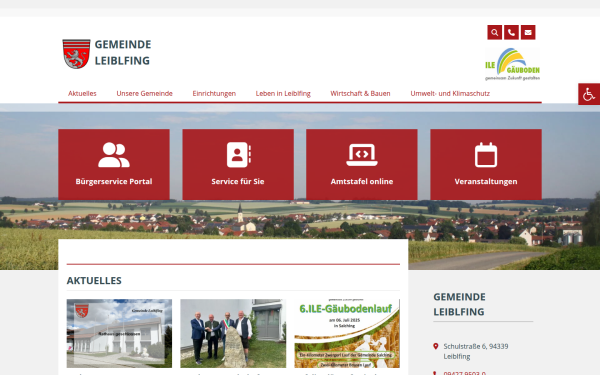Image resolution: width=600 pixels, height=375 pixels.
Task: Open the 6.ILE-Gäubodenlauf news image
Action: click(x=347, y=333)
